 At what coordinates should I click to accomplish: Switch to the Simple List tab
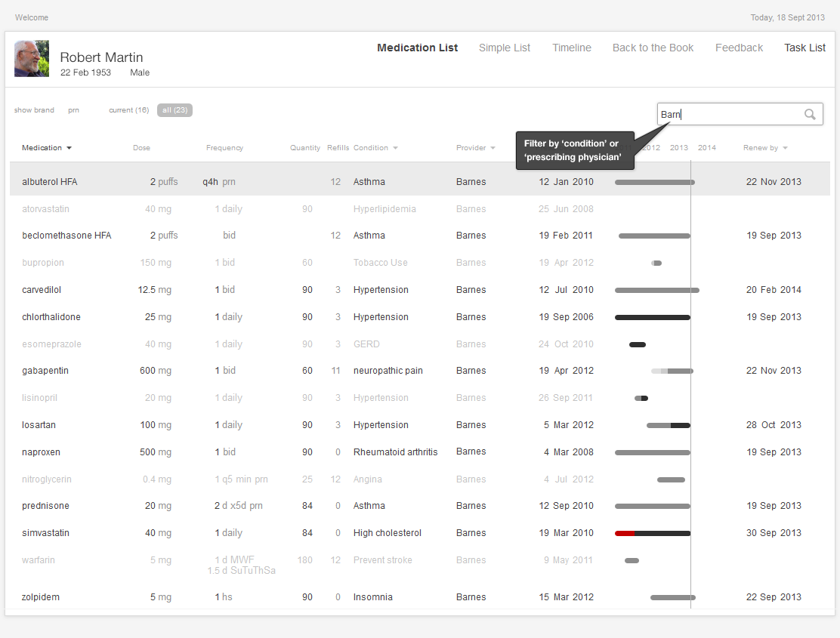click(505, 48)
